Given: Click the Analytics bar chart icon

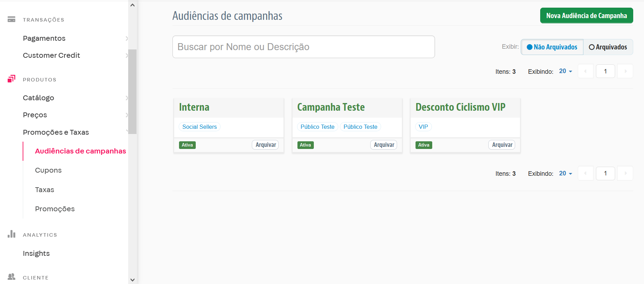Looking at the screenshot, I should (11, 234).
